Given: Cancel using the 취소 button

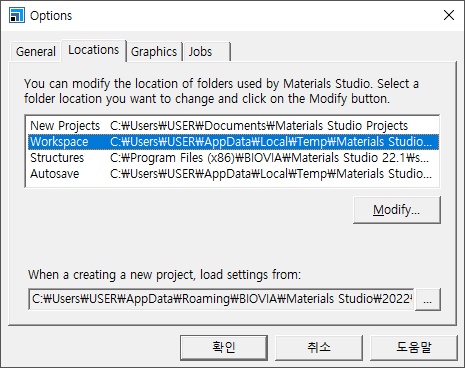Looking at the screenshot, I should pyautogui.click(x=319, y=348).
